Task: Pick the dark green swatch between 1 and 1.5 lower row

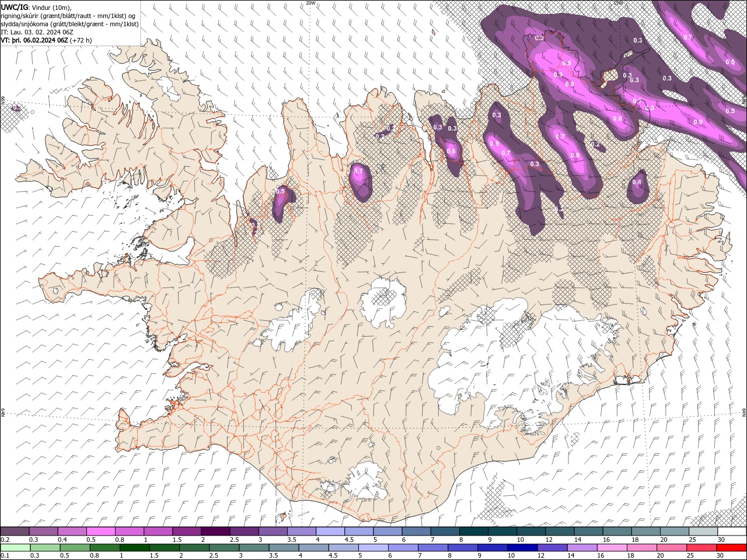Action: point(134,548)
